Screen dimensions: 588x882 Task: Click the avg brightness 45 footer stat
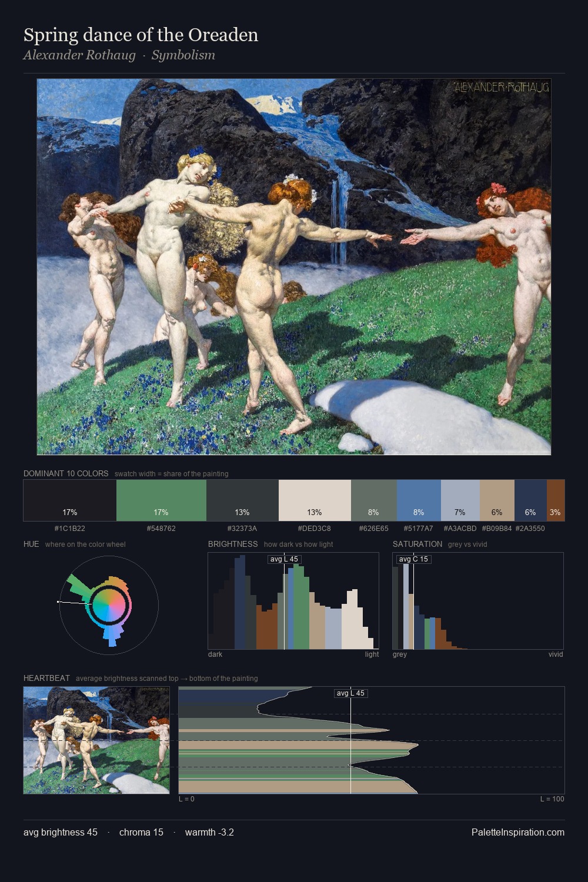pyautogui.click(x=61, y=832)
